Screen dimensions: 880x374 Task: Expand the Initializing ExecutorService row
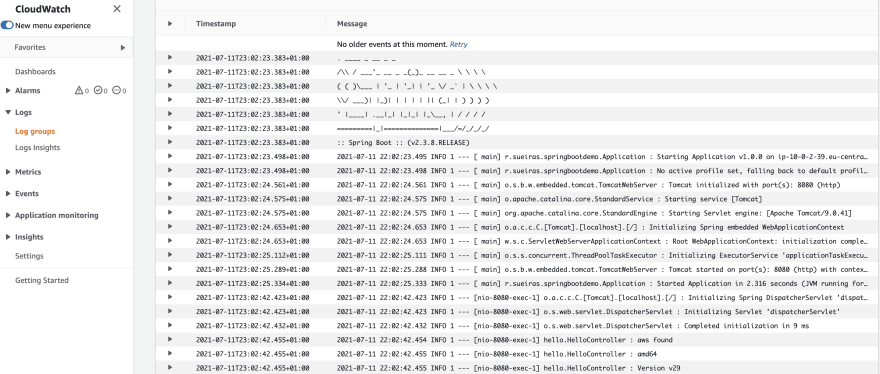tap(169, 255)
